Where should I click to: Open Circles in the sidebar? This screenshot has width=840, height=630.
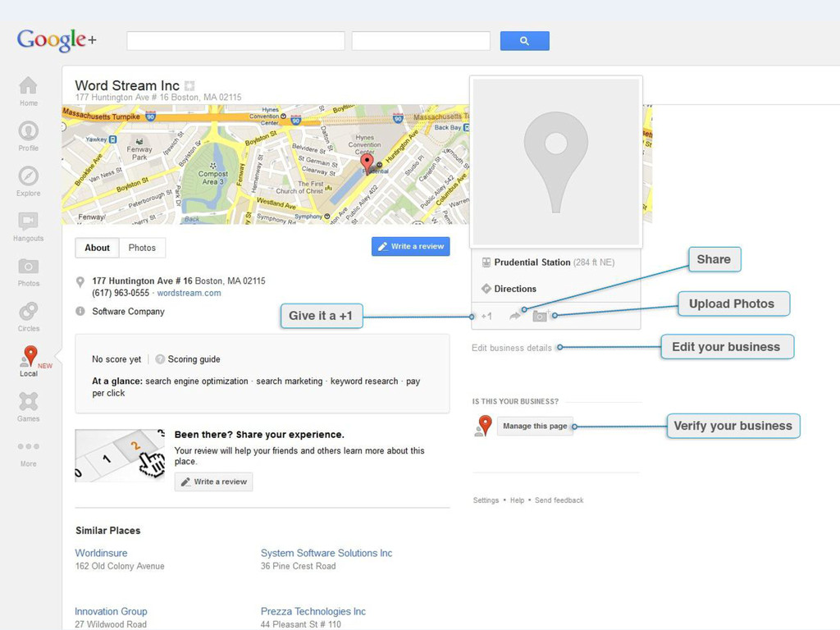[29, 311]
